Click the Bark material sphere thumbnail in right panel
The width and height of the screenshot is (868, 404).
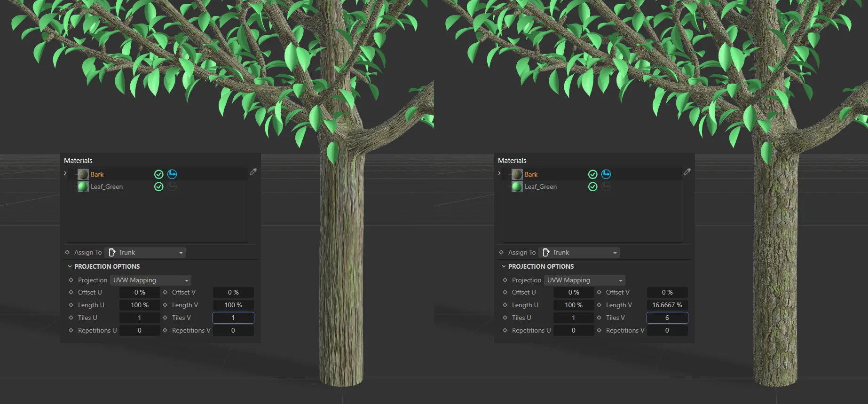[517, 174]
